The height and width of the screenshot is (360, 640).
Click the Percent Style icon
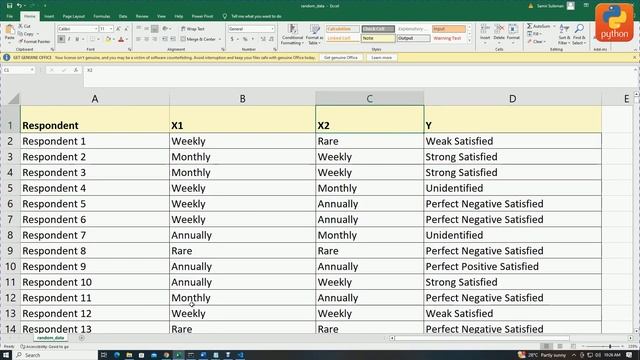click(x=245, y=39)
